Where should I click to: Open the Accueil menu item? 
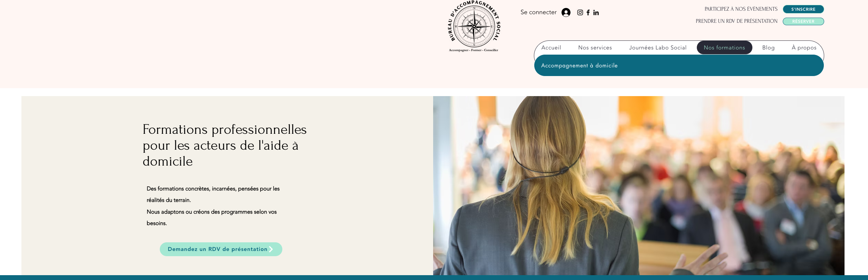pos(551,48)
